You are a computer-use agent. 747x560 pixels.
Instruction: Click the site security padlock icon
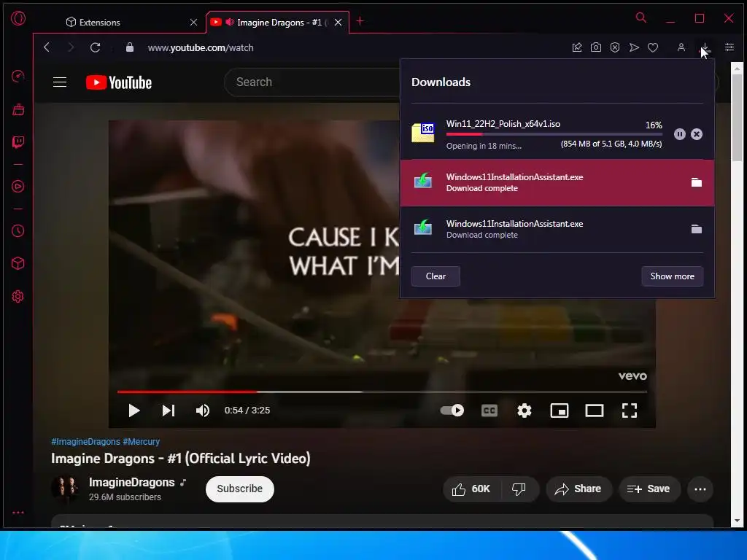(x=130, y=47)
